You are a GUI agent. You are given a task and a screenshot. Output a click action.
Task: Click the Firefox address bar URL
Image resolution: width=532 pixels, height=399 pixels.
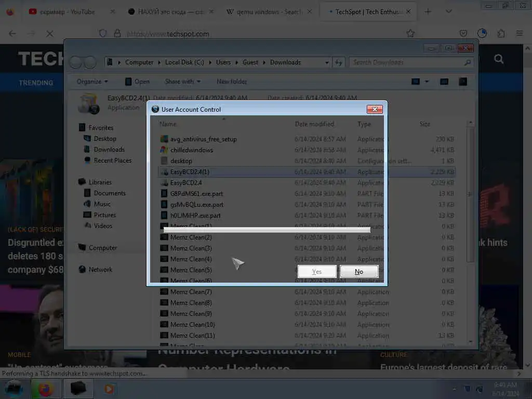(168, 34)
